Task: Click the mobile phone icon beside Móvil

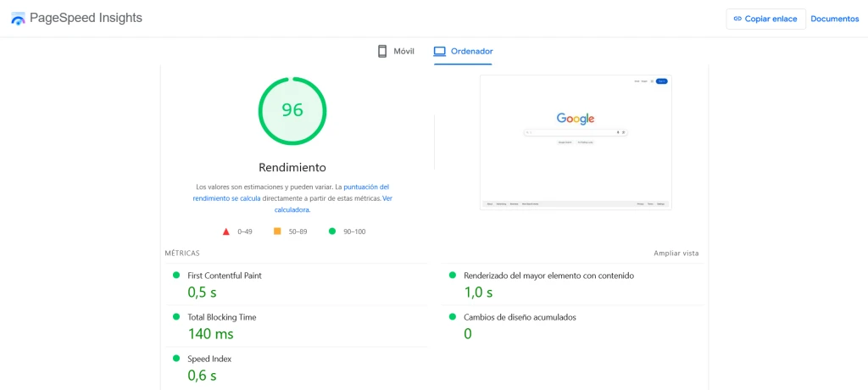Action: 382,52
